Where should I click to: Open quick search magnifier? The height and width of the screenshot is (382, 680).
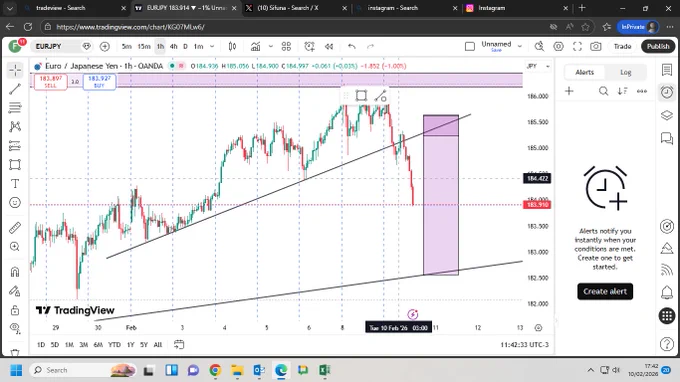pos(539,46)
